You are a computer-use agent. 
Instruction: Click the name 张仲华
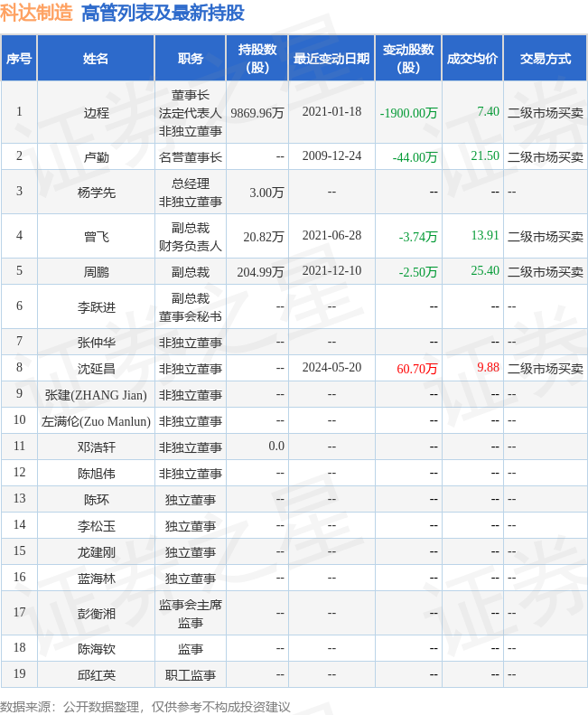coord(96,343)
